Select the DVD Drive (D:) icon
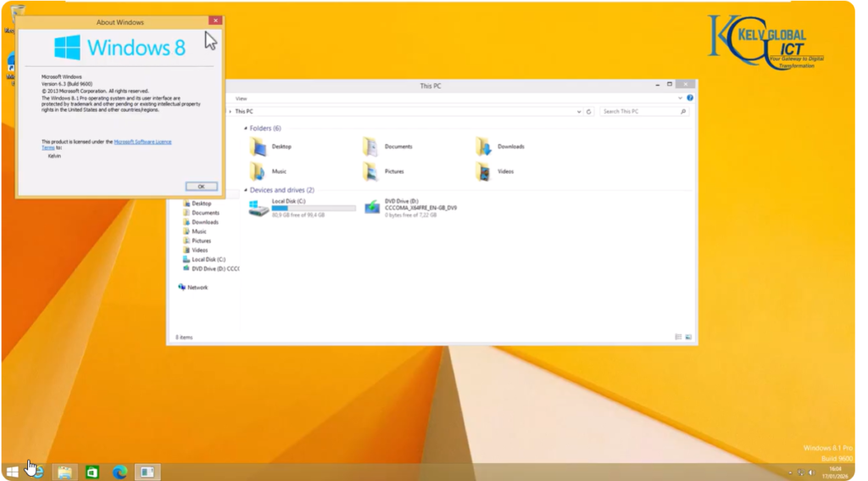This screenshot has height=481, width=868. click(372, 207)
